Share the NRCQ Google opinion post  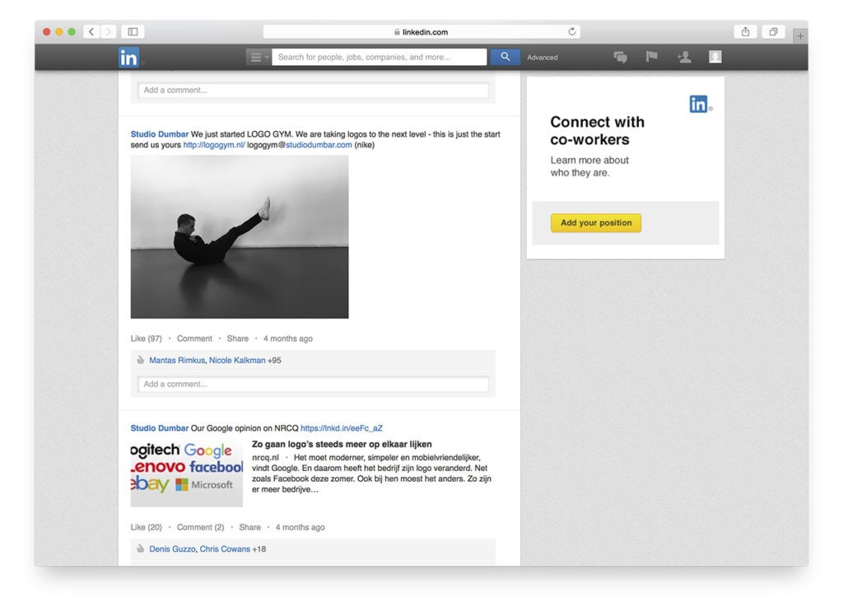click(x=249, y=527)
